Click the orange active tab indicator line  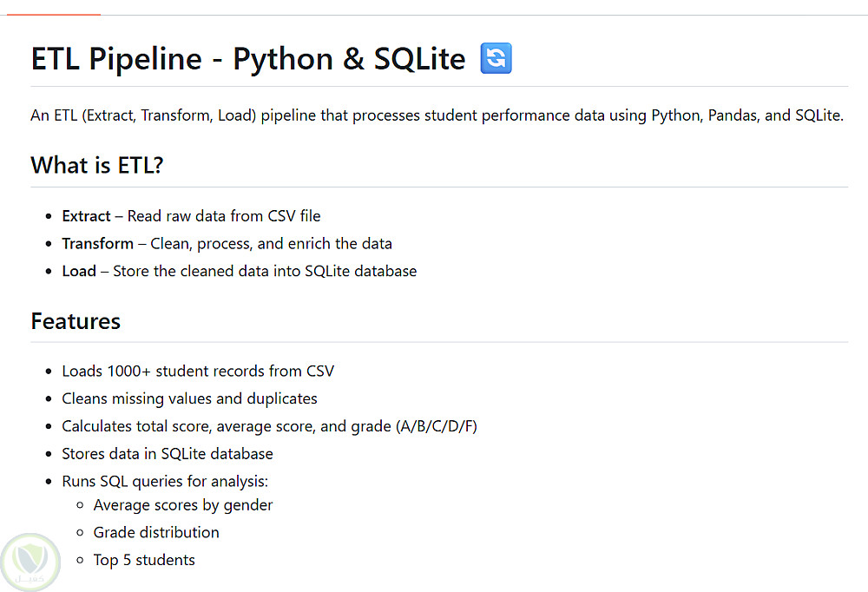coord(50,15)
